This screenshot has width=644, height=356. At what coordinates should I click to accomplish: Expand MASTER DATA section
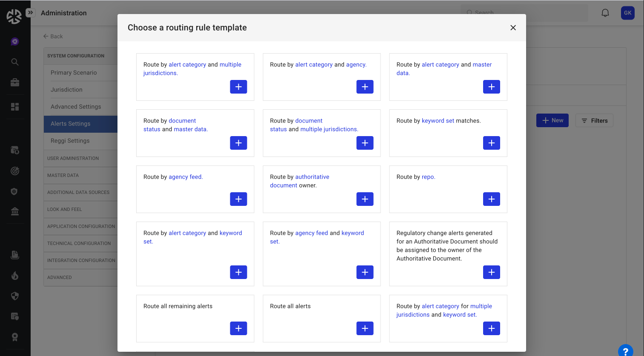pos(80,175)
